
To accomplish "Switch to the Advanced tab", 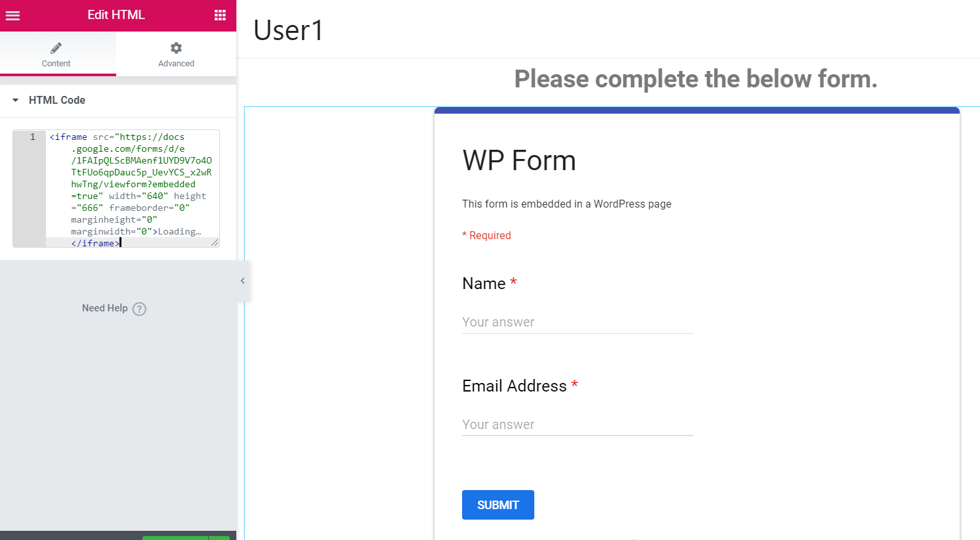I will [176, 54].
